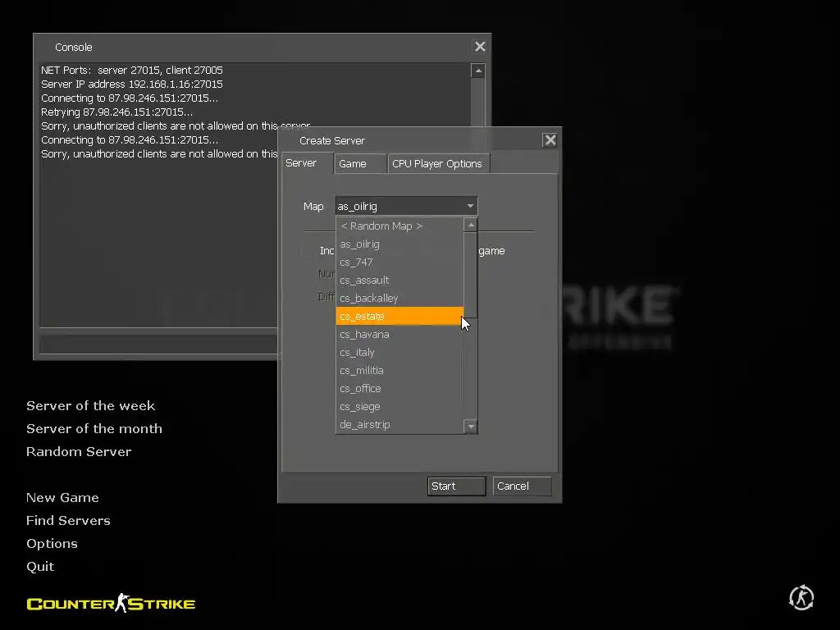Select de_airstrip map
The image size is (840, 630).
click(399, 424)
